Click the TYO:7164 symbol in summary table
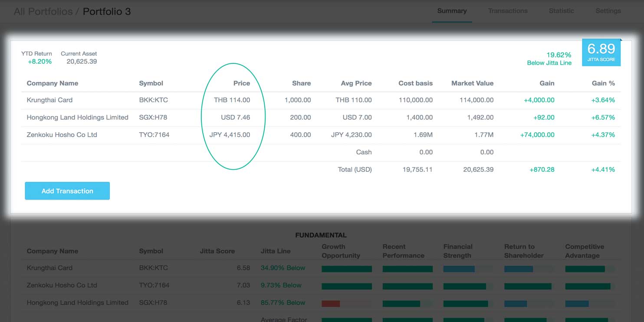 pos(154,135)
